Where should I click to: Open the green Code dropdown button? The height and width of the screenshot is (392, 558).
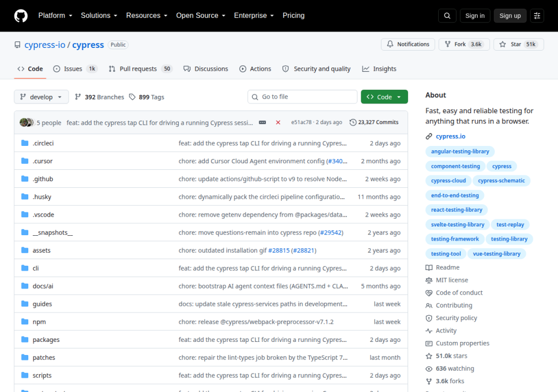pos(384,97)
